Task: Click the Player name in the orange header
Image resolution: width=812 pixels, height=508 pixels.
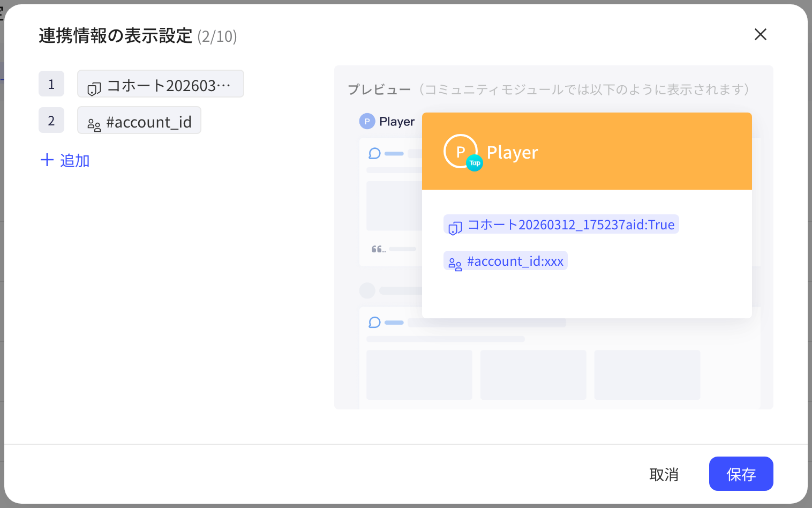Action: click(513, 153)
